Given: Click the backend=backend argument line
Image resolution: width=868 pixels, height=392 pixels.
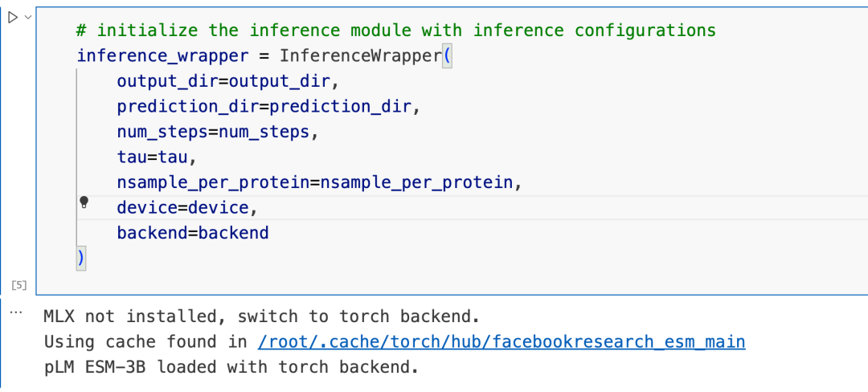Looking at the screenshot, I should coord(192,233).
